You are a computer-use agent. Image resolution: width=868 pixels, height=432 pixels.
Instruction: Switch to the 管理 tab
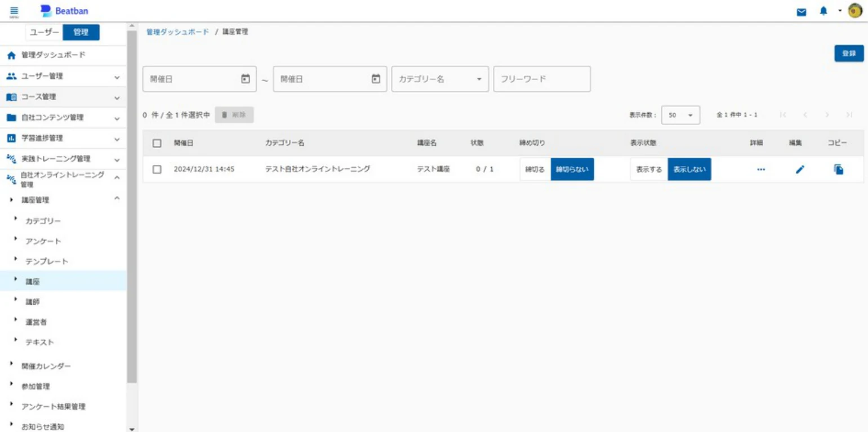tap(81, 33)
